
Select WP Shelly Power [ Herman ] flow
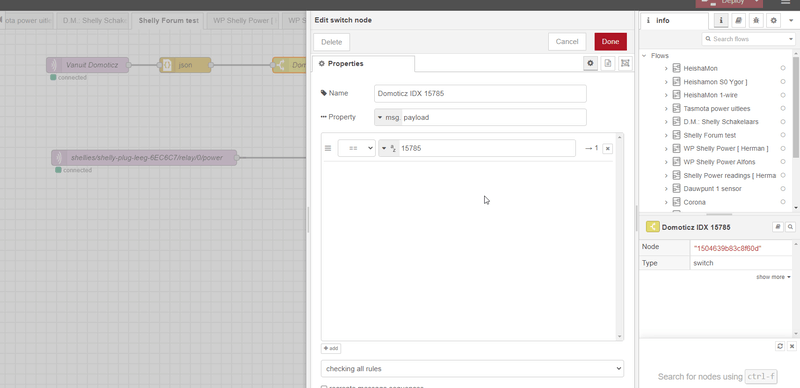point(726,149)
